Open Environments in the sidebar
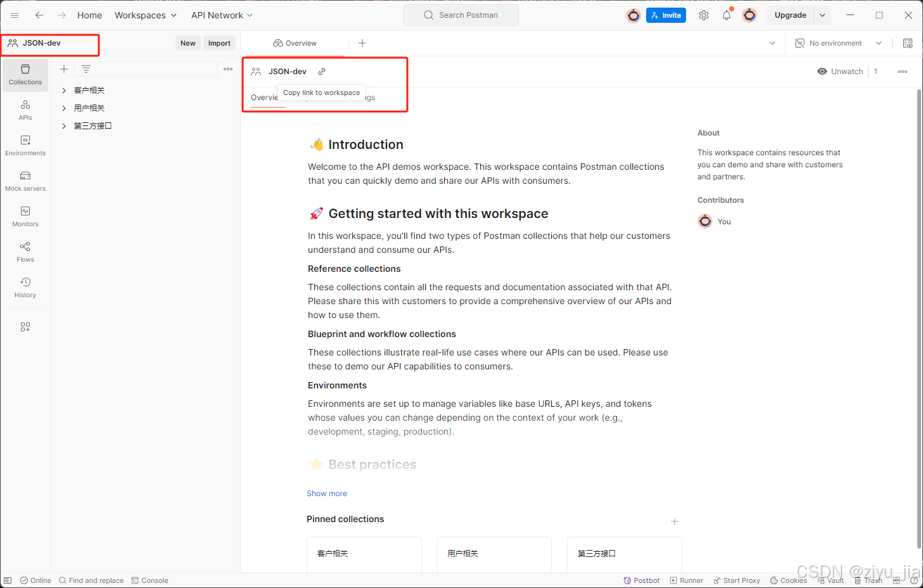 coord(25,146)
